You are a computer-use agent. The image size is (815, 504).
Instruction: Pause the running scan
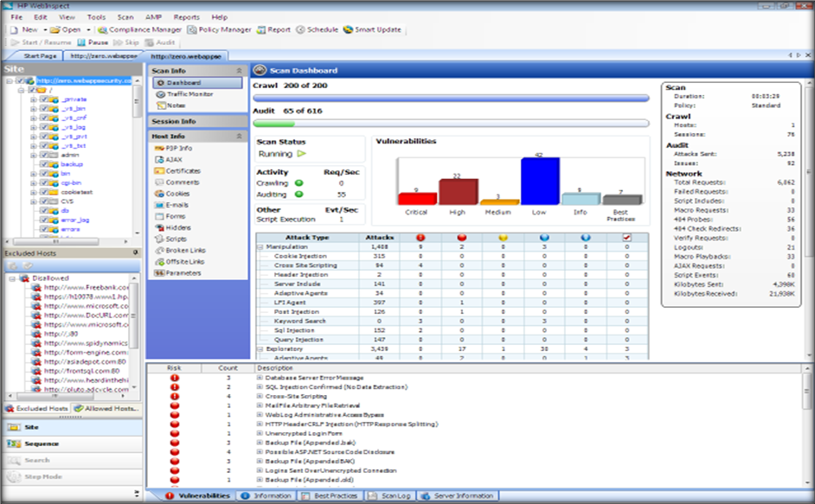pos(93,42)
